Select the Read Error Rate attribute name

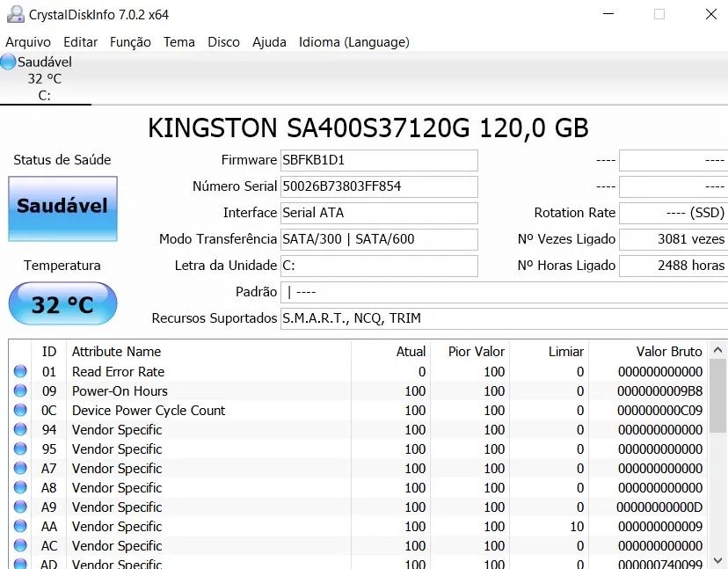point(118,372)
